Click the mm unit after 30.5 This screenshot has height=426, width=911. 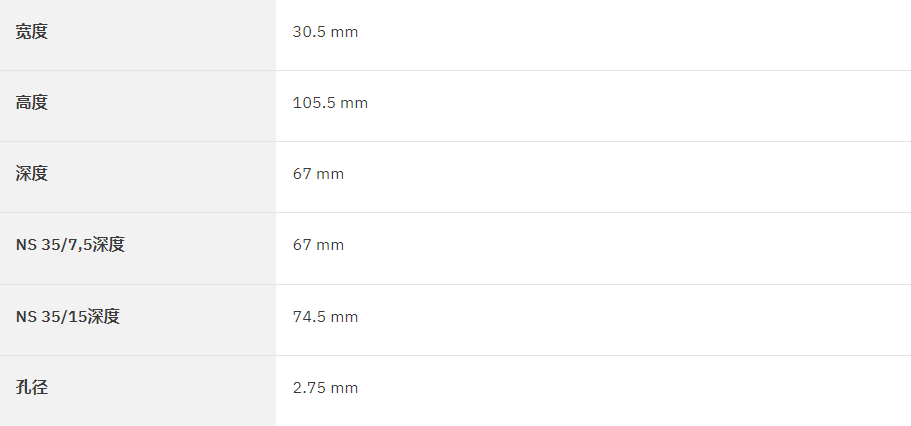[345, 33]
